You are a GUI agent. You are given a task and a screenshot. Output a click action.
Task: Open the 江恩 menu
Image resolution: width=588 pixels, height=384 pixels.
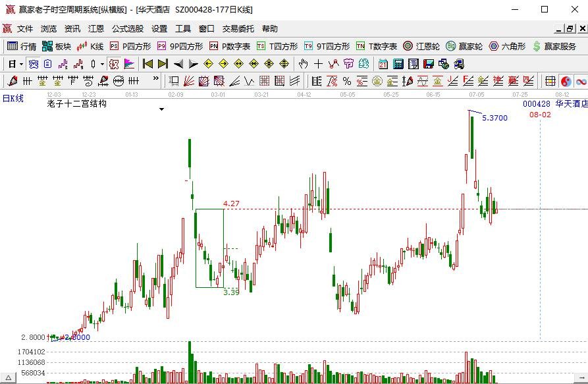(x=96, y=28)
